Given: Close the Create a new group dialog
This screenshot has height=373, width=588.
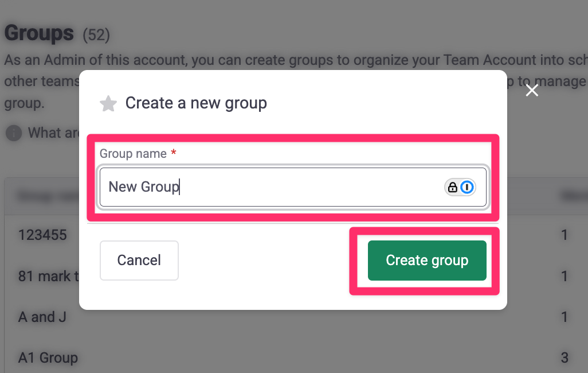Looking at the screenshot, I should 532,91.
